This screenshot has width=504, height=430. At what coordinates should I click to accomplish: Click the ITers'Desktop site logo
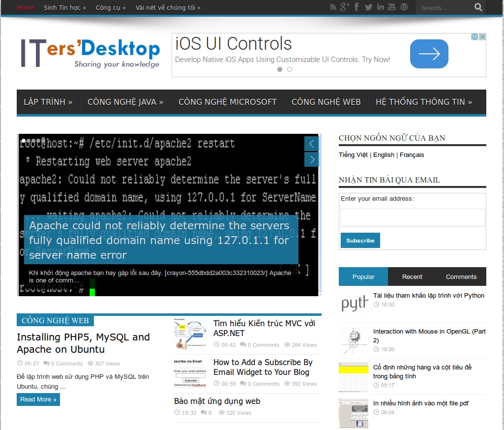(90, 53)
